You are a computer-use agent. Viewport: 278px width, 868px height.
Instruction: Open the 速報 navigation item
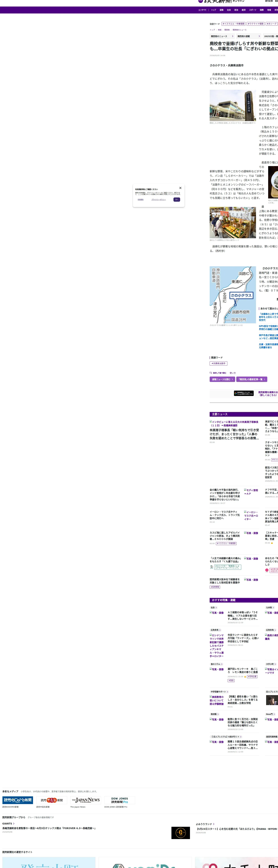click(x=221, y=10)
